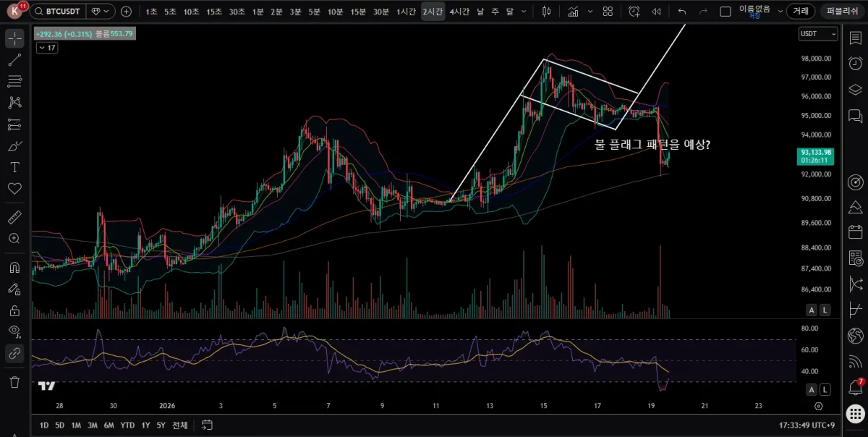
Task: Open the indicators panel
Action: [573, 11]
